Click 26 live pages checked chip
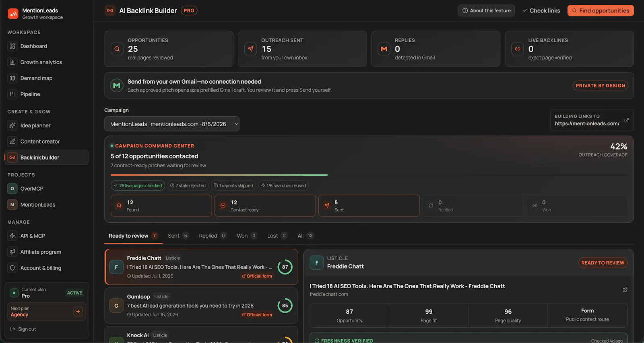Image resolution: width=644 pixels, height=343 pixels. tap(138, 186)
